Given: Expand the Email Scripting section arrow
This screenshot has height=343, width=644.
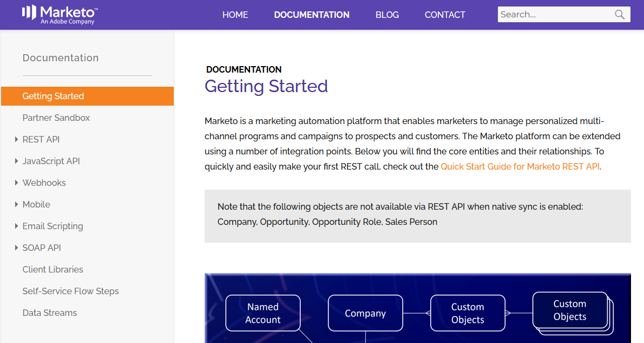Looking at the screenshot, I should 16,226.
